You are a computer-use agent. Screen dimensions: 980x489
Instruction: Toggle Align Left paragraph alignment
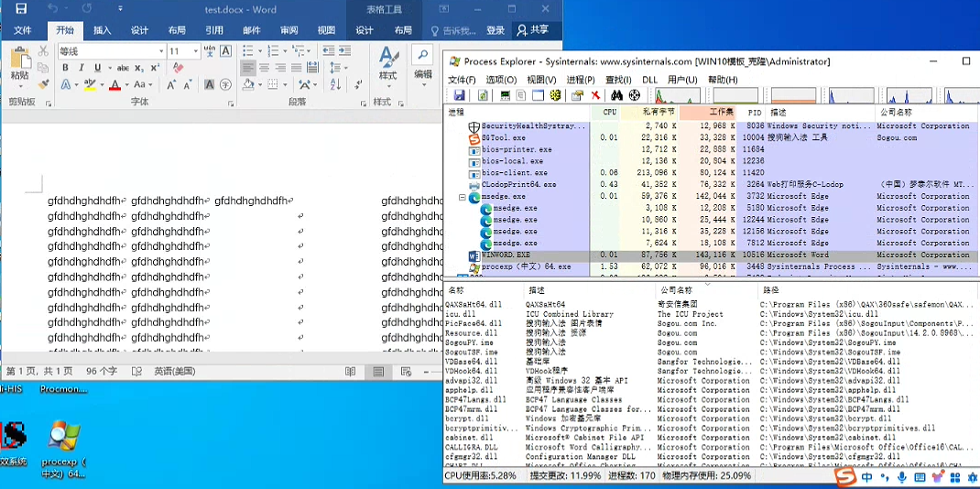pos(248,68)
